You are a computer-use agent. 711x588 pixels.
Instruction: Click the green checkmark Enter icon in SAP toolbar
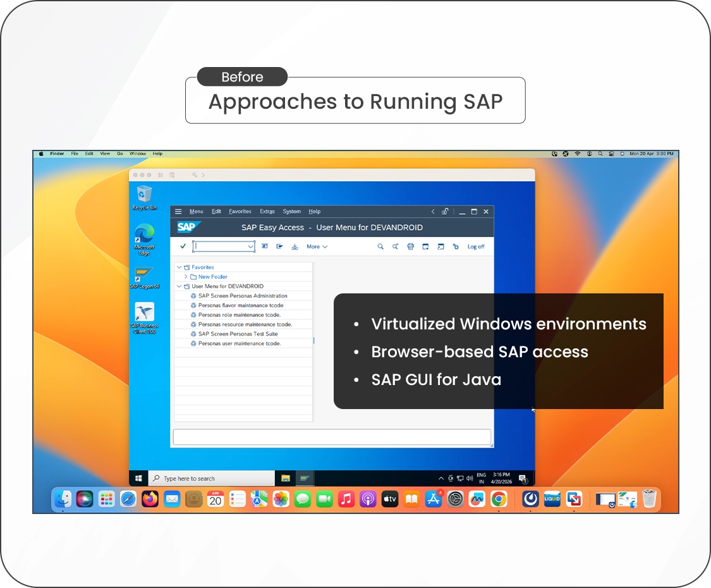pos(183,247)
